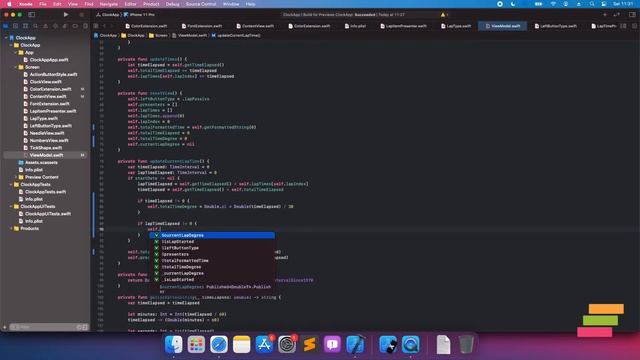Click the related items grid icon
Screen dimensions: 640x360
tap(96, 26)
